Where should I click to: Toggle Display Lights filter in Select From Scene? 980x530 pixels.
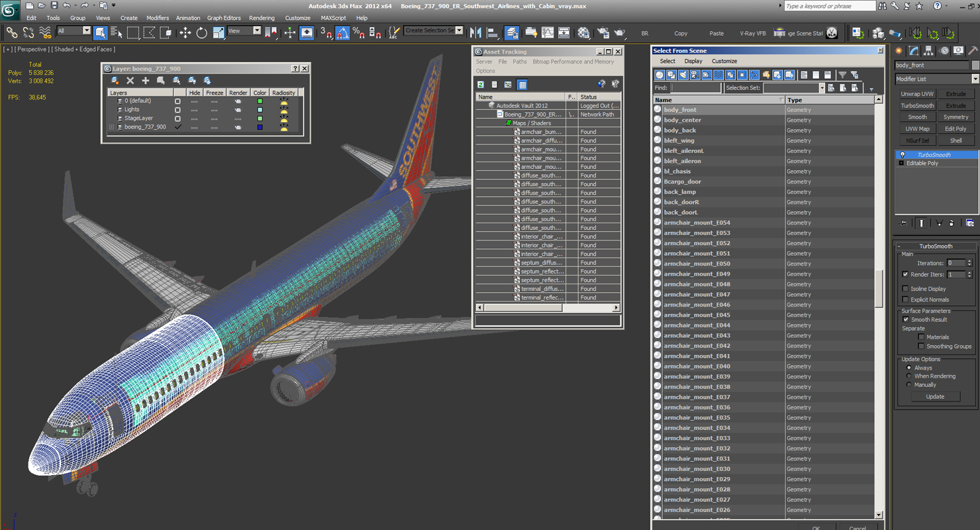click(683, 75)
